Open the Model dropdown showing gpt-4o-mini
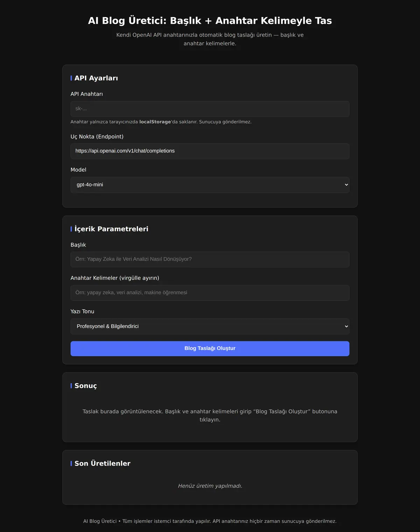The width and height of the screenshot is (420, 532). click(x=210, y=185)
